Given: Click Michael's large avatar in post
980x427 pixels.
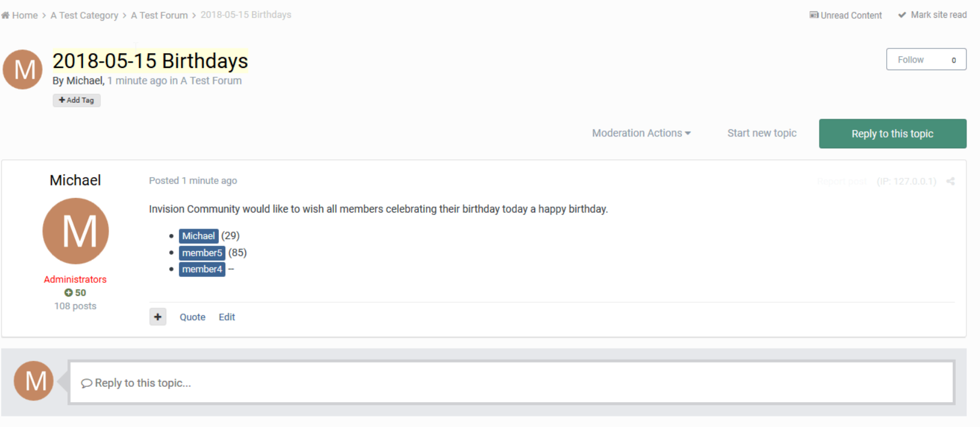Looking at the screenshot, I should point(76,231).
